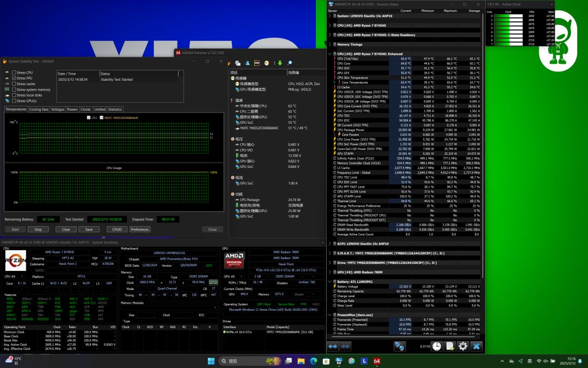Click the HWiNFO logging start icon
The height and width of the screenshot is (368, 588).
450,346
